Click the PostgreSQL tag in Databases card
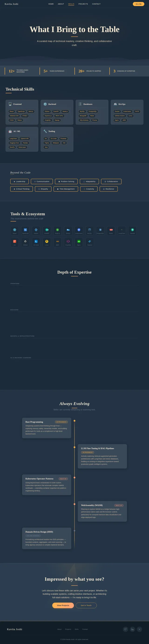Screen dimensions: 149x644 93,111
